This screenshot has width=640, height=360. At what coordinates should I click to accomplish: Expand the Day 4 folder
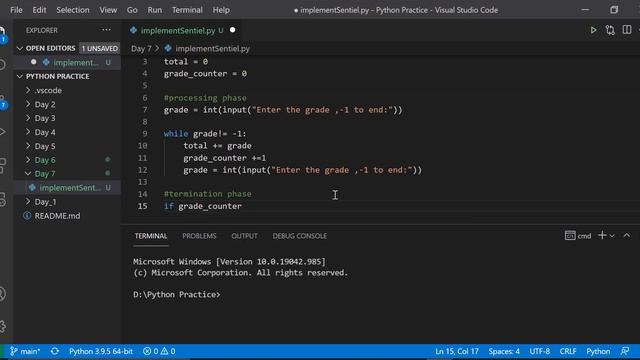(x=28, y=132)
